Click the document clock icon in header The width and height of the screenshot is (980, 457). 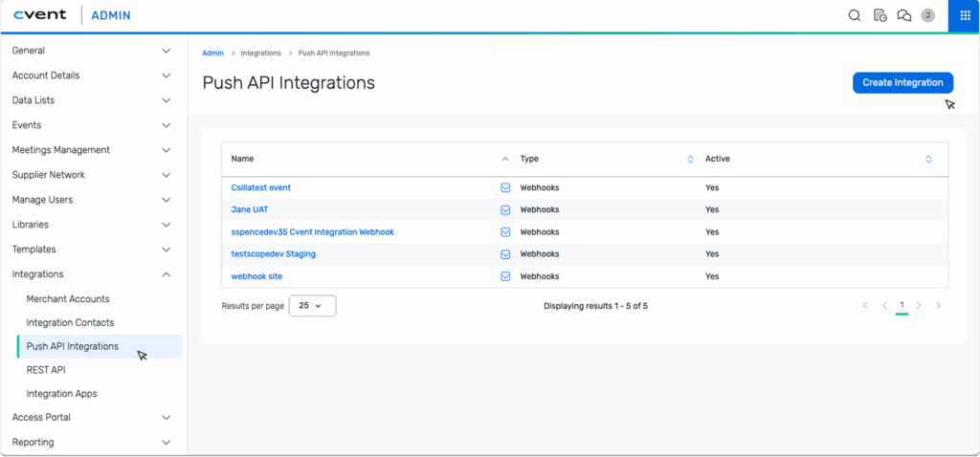(880, 15)
